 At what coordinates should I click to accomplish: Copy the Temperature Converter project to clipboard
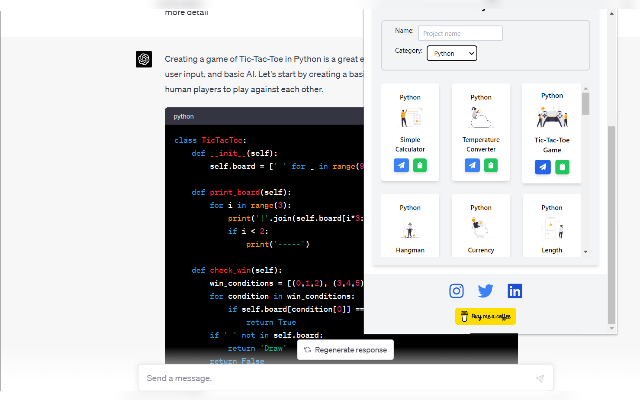(x=491, y=165)
